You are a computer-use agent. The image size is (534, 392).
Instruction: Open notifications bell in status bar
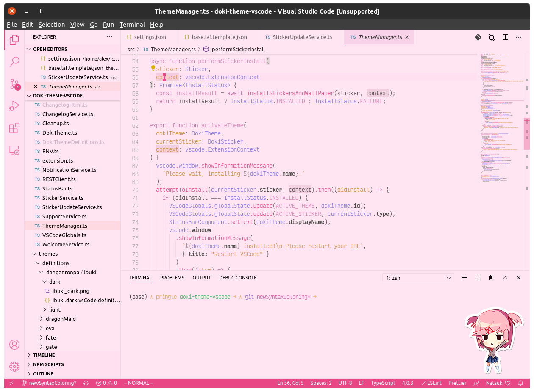[x=520, y=383]
